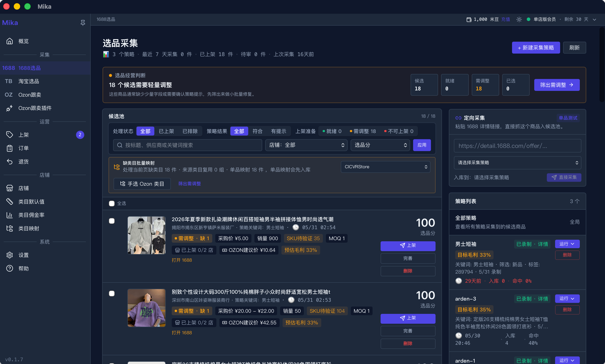
Task: Focus the title/supplier keyword search field
Action: [x=188, y=145]
